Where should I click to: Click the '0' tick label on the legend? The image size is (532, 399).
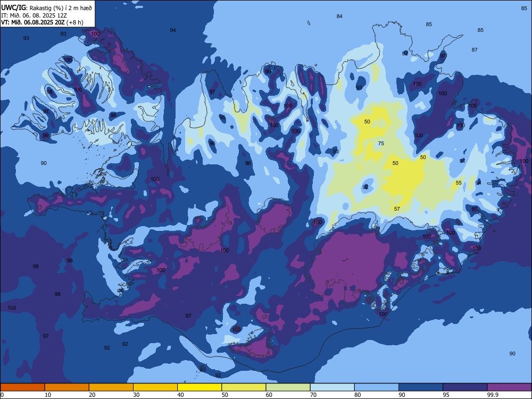tap(2, 395)
